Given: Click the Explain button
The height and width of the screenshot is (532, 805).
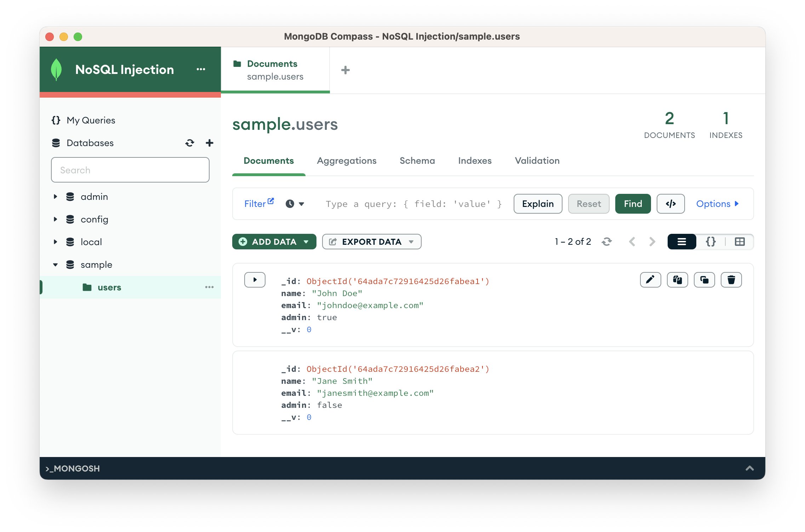Looking at the screenshot, I should (537, 204).
